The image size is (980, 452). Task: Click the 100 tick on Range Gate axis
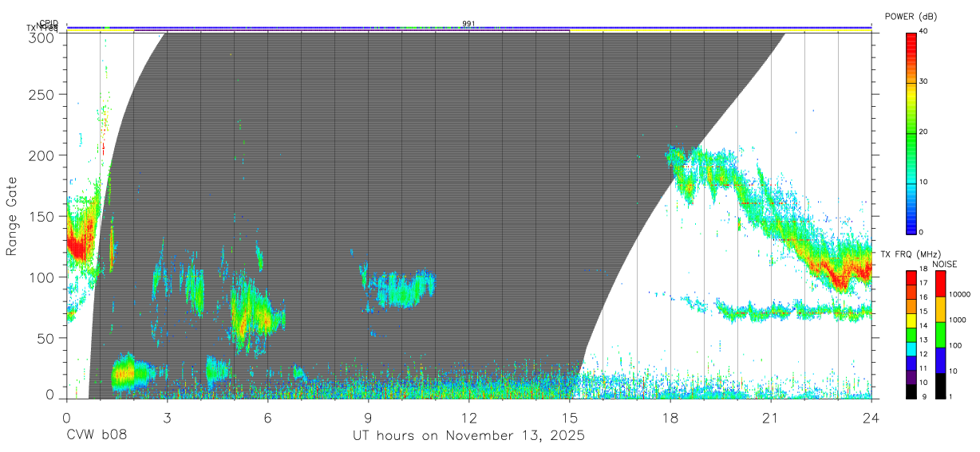pyautogui.click(x=41, y=277)
